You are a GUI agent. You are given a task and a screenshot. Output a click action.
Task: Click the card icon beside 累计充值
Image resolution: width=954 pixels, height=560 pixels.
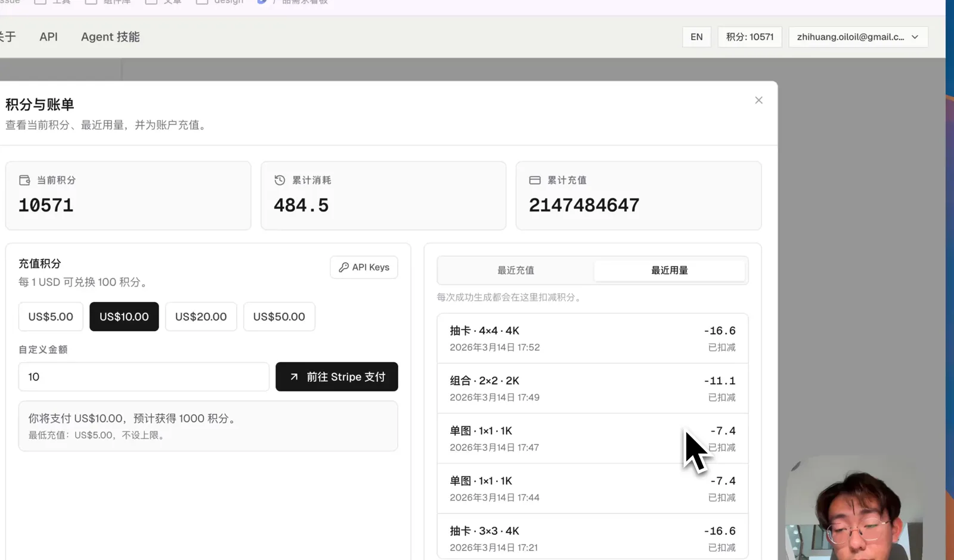point(535,180)
